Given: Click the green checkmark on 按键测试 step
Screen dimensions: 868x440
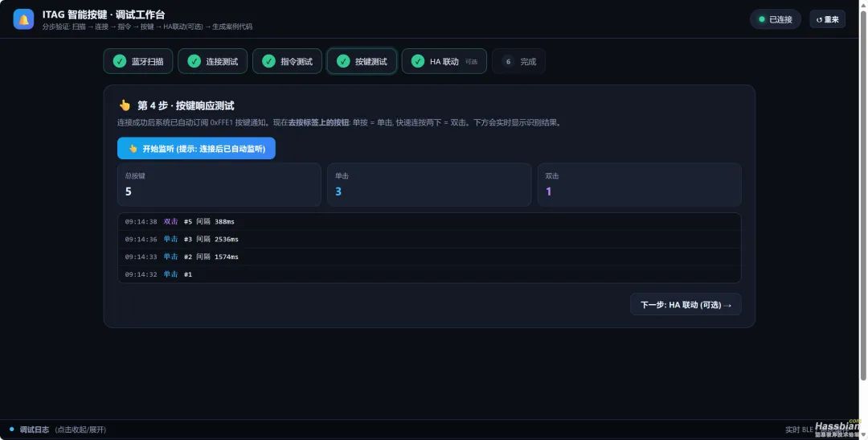Looking at the screenshot, I should click(343, 61).
